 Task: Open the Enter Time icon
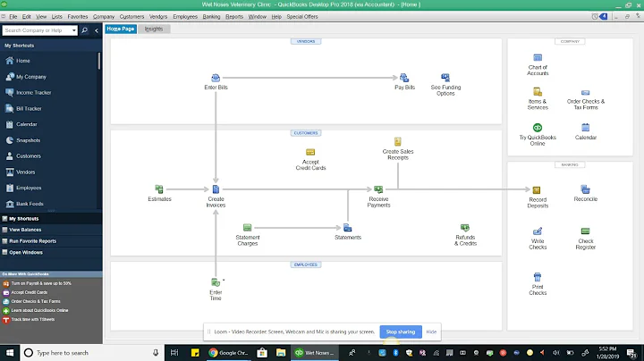216,282
